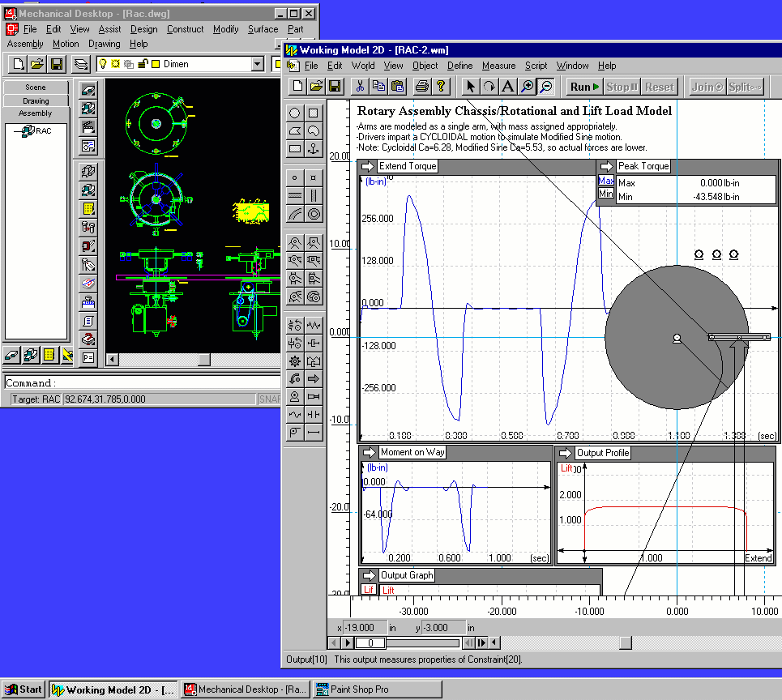Select the Text tool with letter A
This screenshot has width=782, height=700.
pos(508,87)
